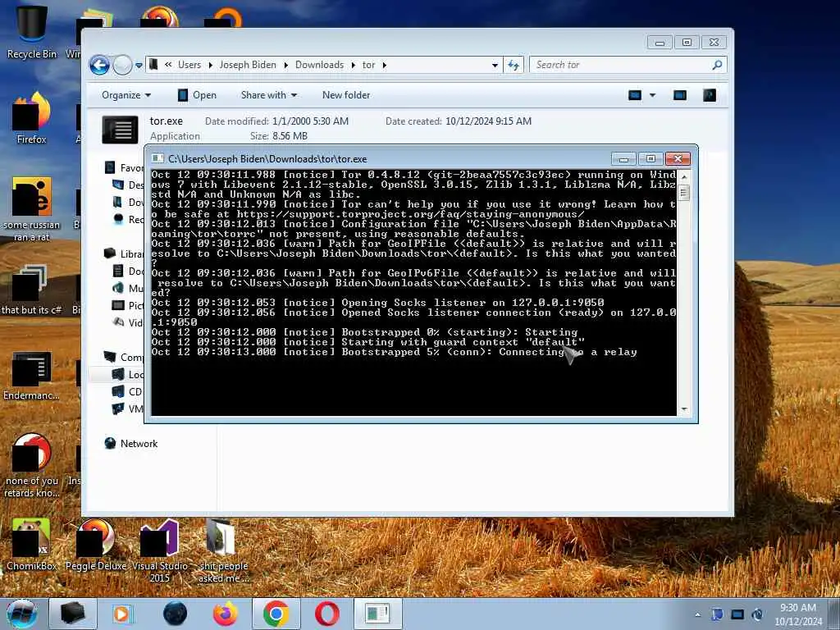Show hidden system tray icons
This screenshot has width=840, height=630.
point(697,614)
